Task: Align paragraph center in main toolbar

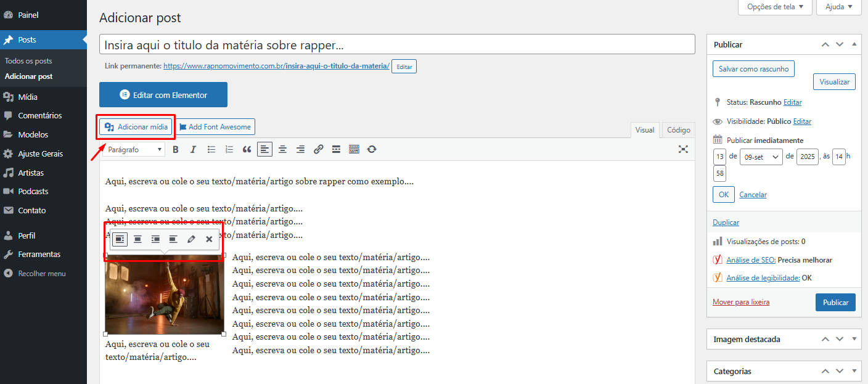Action: click(x=282, y=149)
